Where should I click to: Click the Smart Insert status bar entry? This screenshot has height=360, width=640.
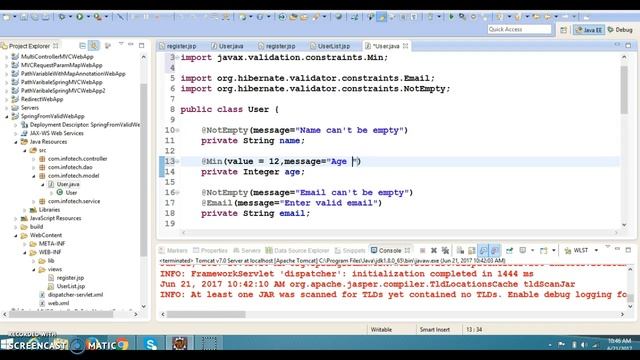coord(435,329)
